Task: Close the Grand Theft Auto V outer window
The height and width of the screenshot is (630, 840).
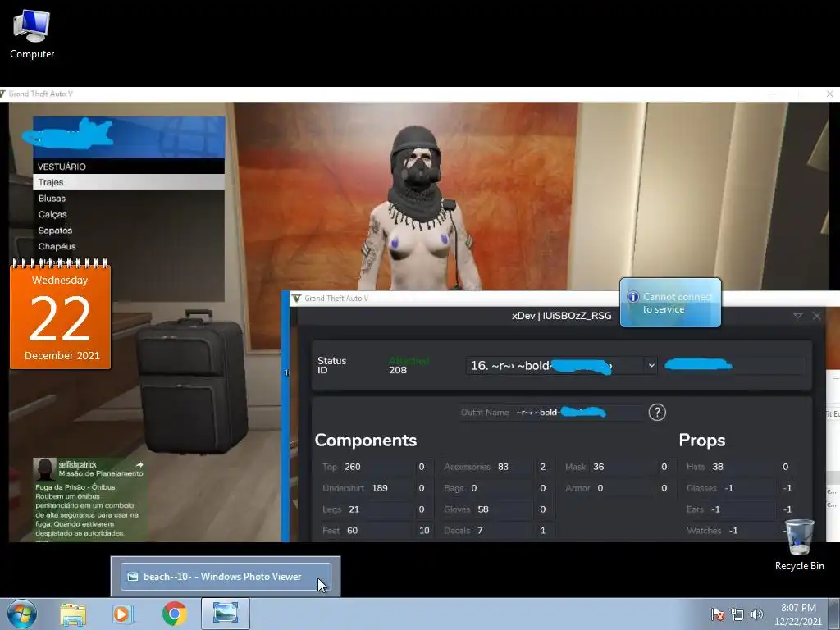Action: point(830,94)
